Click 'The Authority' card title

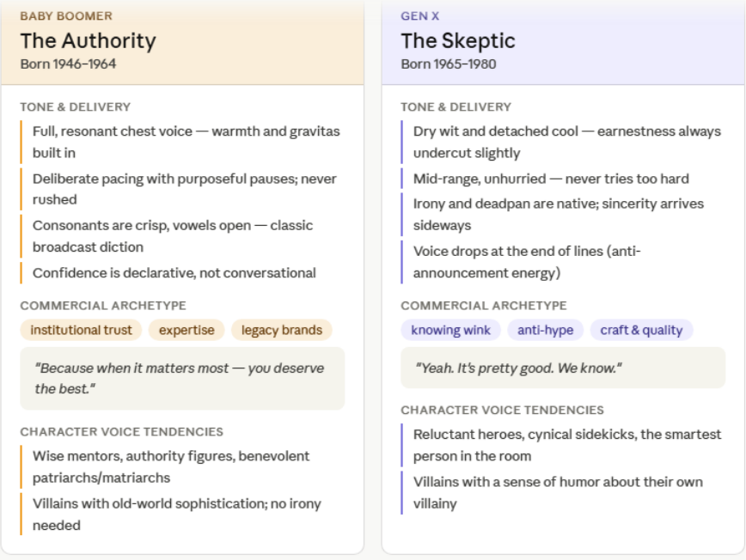(x=88, y=40)
